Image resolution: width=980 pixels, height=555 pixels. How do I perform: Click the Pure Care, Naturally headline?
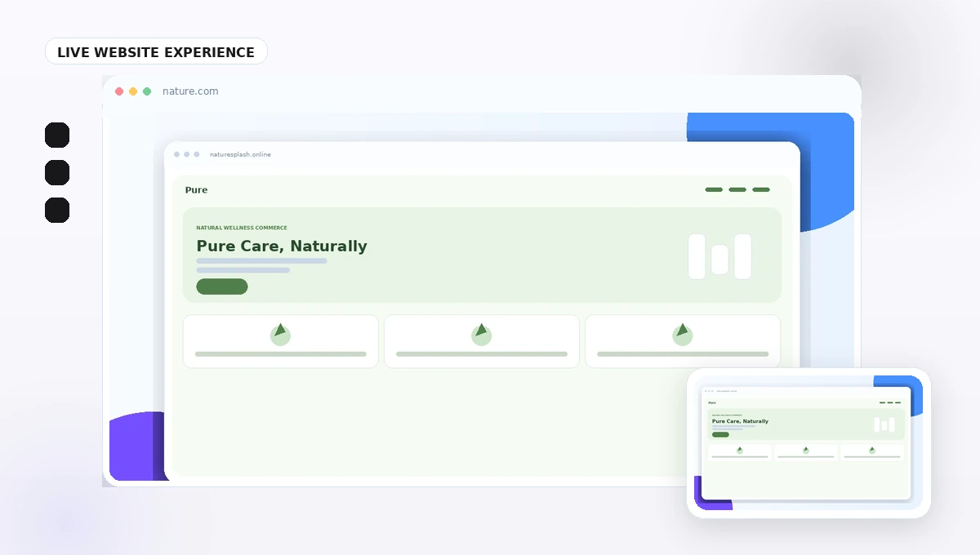pyautogui.click(x=282, y=246)
